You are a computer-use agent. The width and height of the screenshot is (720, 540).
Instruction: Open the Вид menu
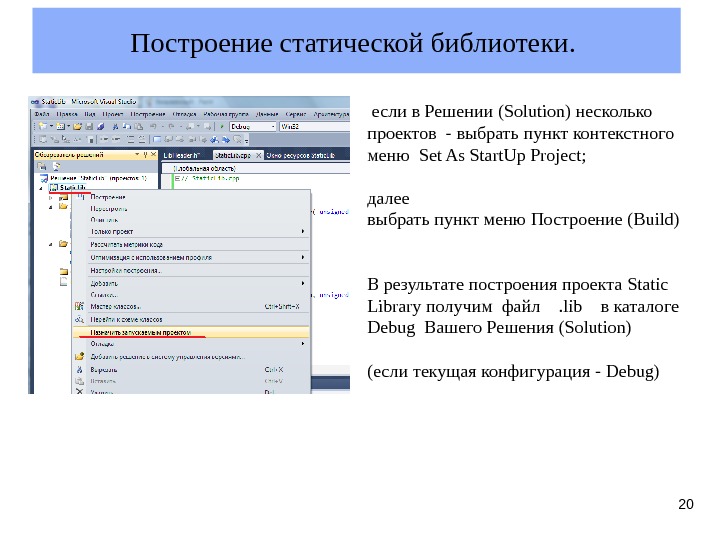pos(90,114)
